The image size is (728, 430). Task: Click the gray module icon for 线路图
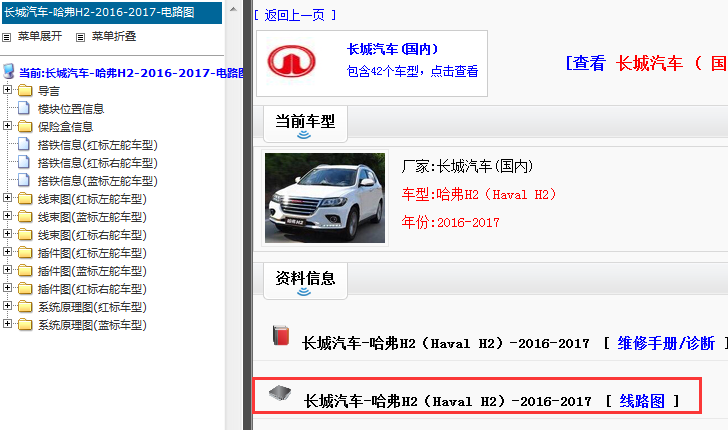[x=280, y=393]
